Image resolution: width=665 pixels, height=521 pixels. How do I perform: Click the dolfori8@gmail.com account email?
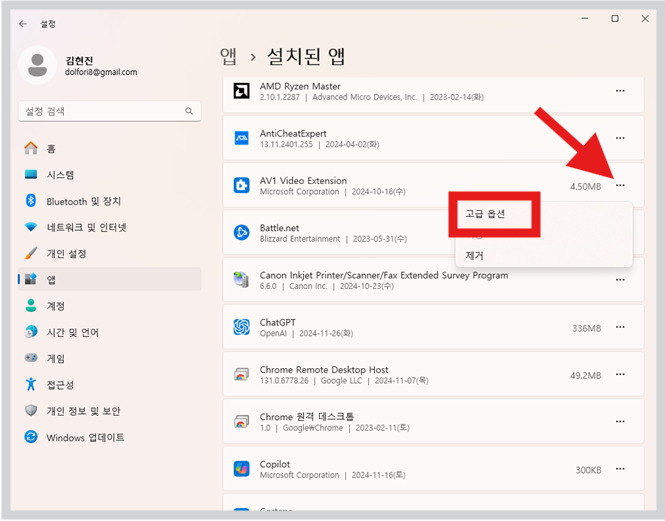tap(101, 72)
